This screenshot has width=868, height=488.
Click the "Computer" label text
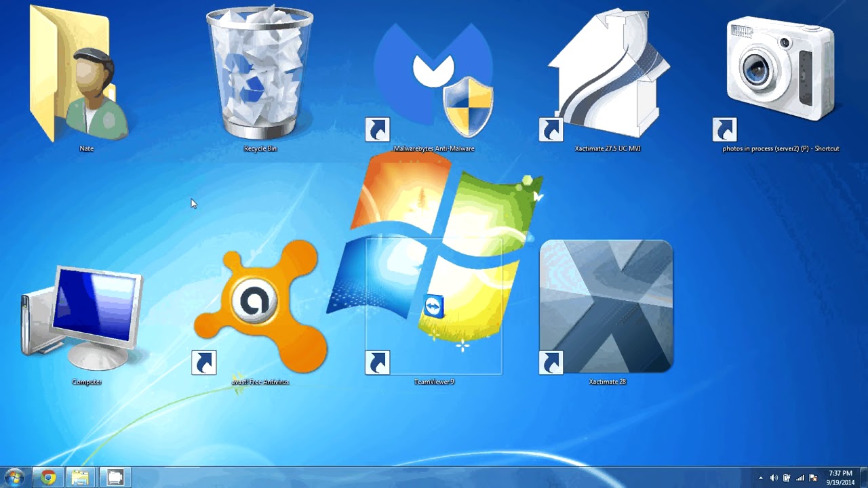tap(87, 382)
